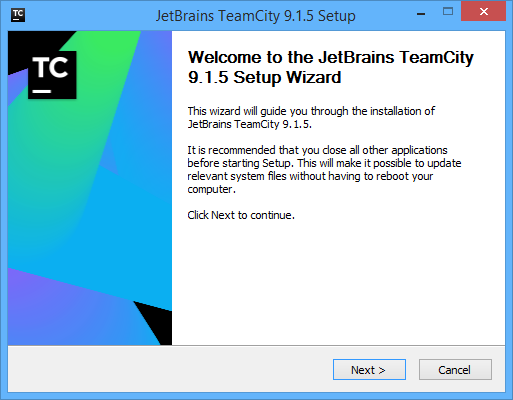Click the 'This wizard will guide you' paragraph
The image size is (513, 400).
pos(311,117)
